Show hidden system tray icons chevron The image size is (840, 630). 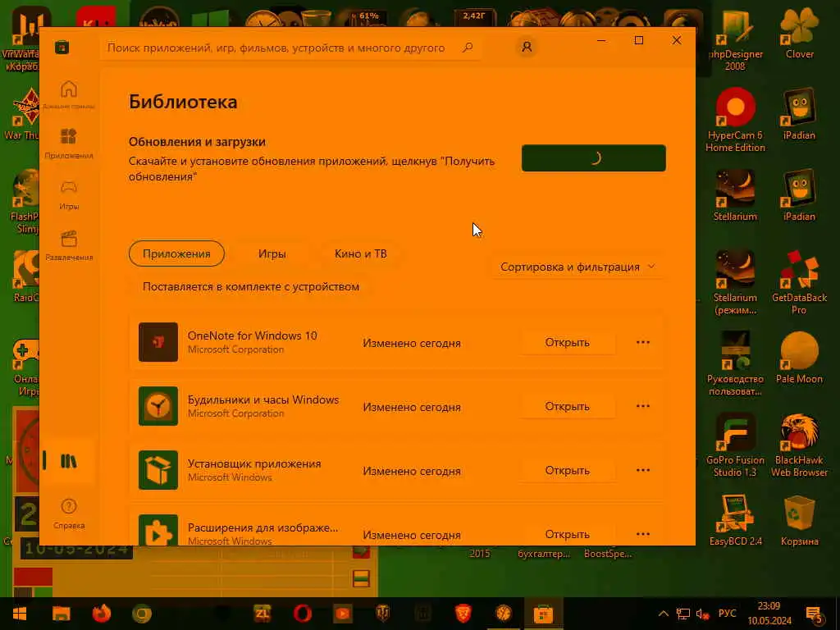pos(663,614)
